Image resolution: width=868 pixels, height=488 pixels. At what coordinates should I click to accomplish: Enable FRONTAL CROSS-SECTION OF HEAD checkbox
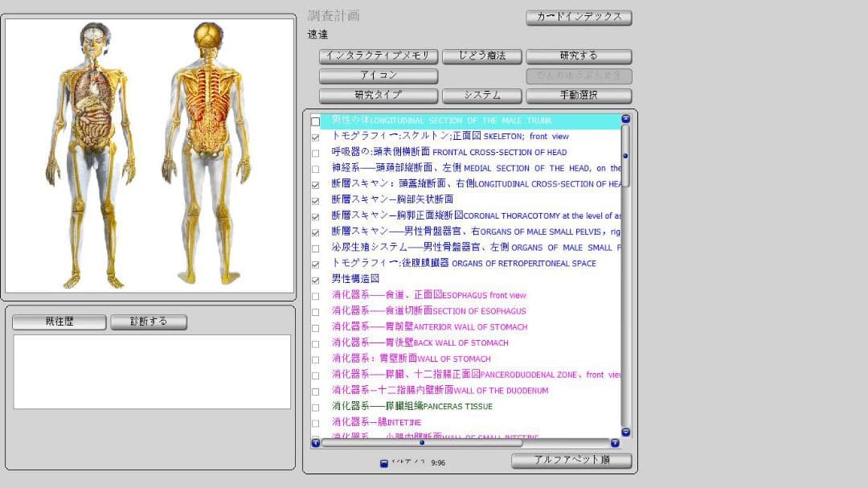pos(315,152)
